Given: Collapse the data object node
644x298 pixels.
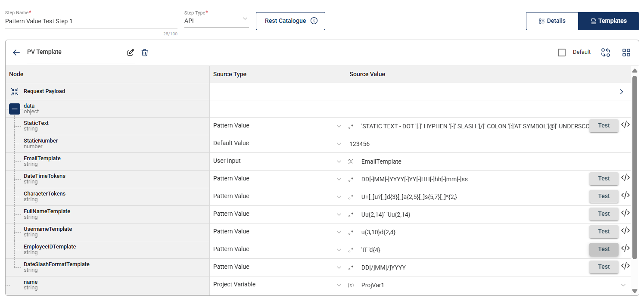Looking at the screenshot, I should tap(15, 109).
